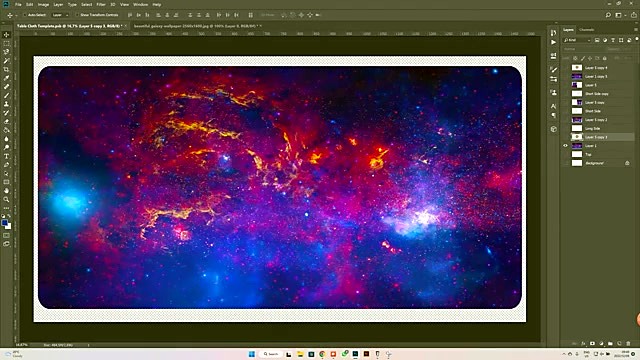Toggle layer filtering switch in Layers panel
This screenshot has width=640, height=360.
pos(637,39)
